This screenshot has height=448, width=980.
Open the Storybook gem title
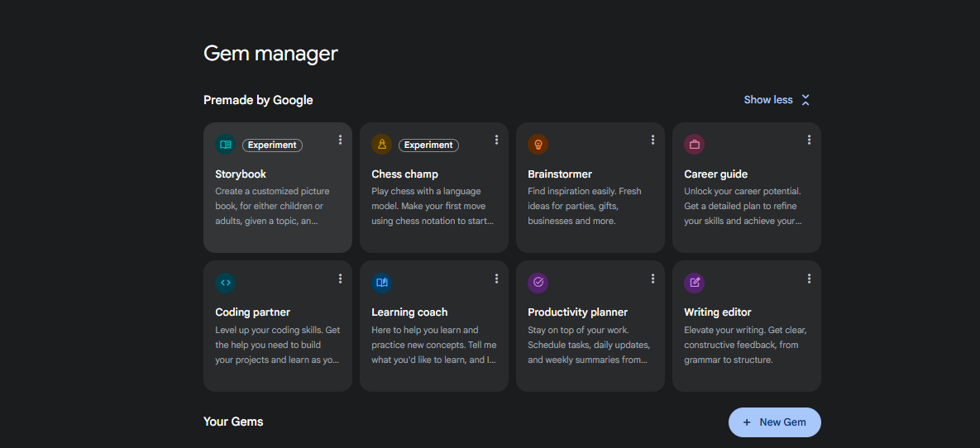241,174
